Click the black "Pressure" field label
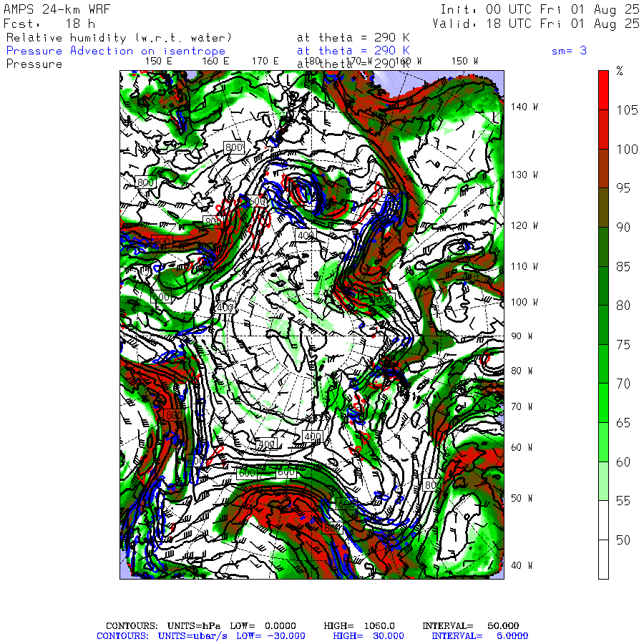The image size is (644, 644). (x=34, y=64)
